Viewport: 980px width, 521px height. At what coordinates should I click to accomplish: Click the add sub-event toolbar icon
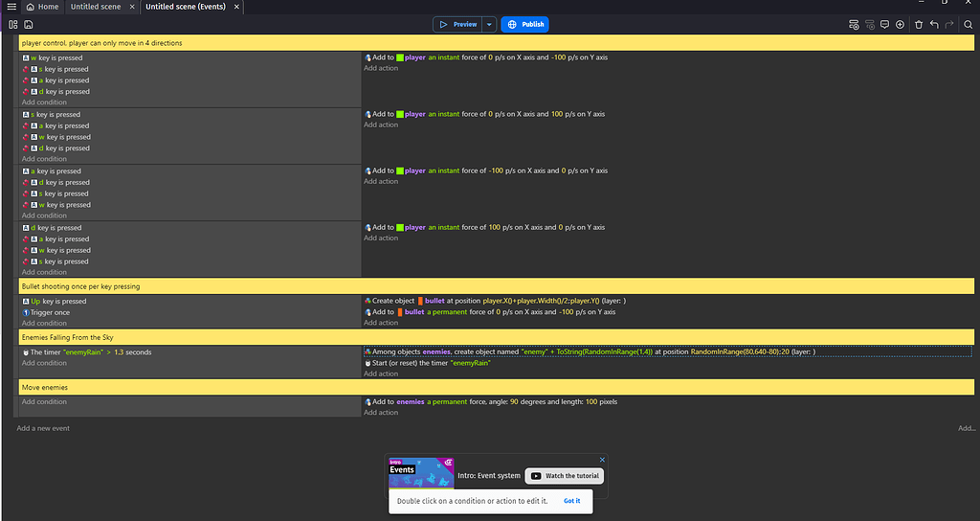click(870, 24)
